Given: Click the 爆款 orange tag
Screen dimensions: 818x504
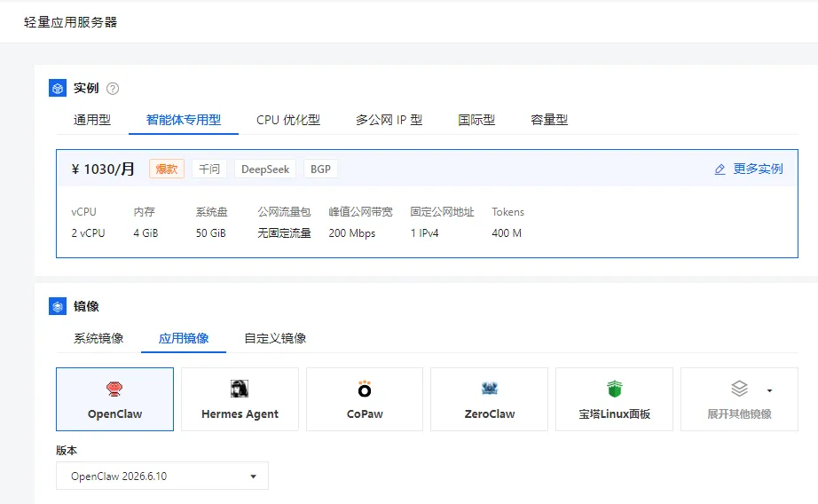Looking at the screenshot, I should 167,169.
